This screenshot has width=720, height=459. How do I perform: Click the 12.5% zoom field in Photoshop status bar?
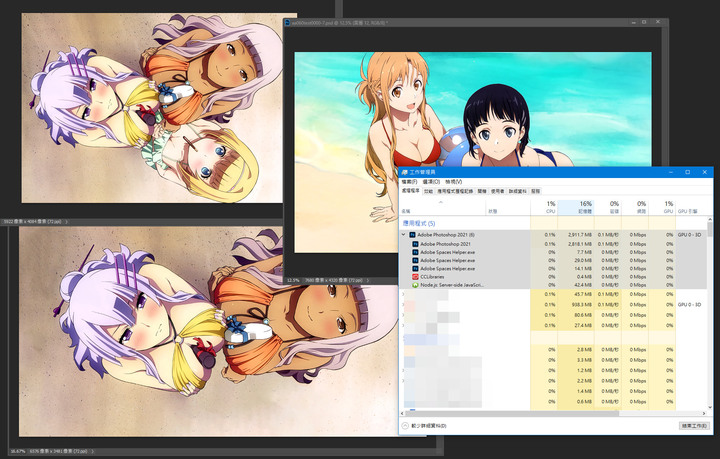pos(293,280)
